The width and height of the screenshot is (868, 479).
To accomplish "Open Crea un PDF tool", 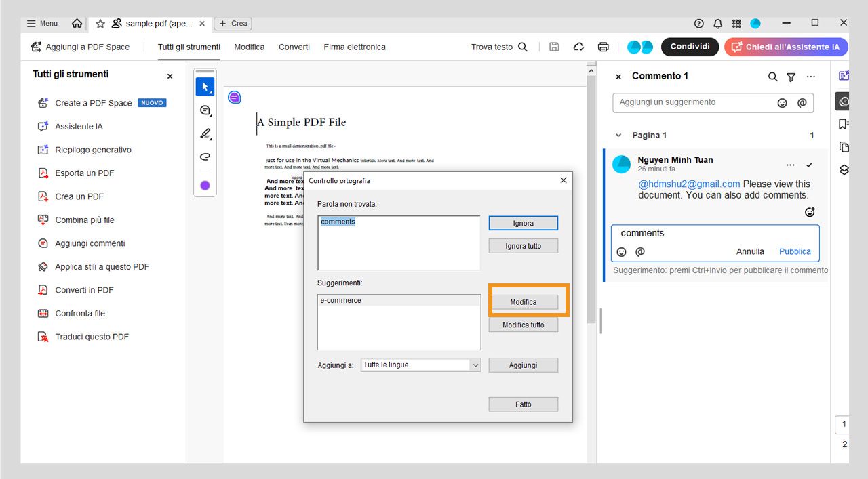I will 71,196.
